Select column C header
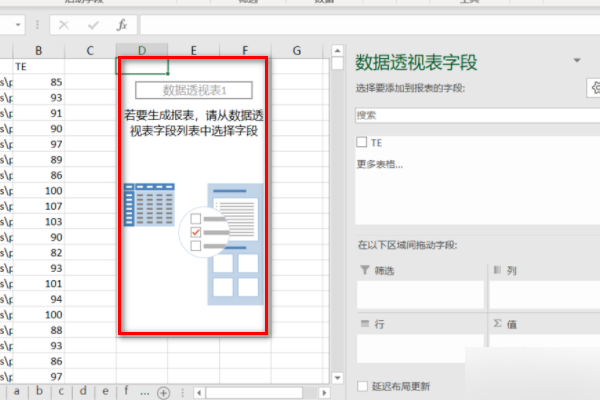 pyautogui.click(x=90, y=51)
